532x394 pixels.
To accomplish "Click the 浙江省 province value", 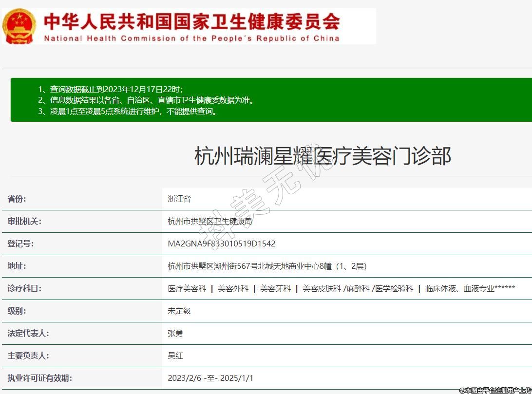I will pos(179,199).
